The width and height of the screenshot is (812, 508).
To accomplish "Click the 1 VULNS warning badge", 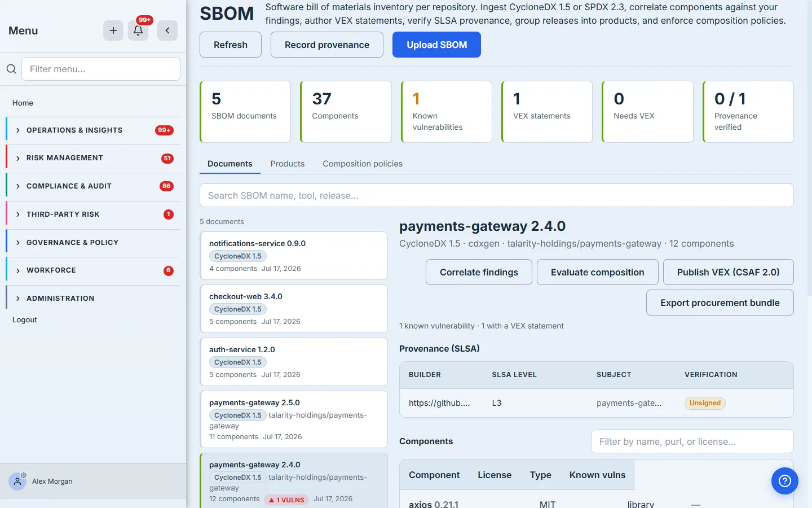I will [x=286, y=500].
